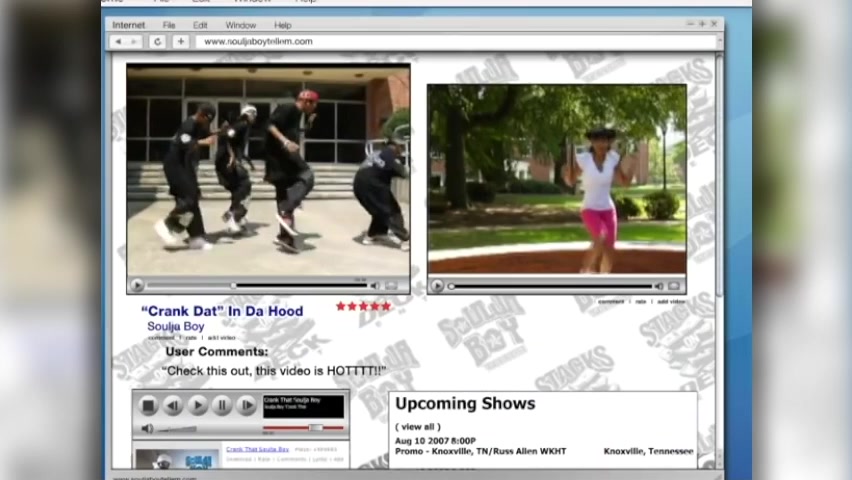Mute the right video's speaker icon
852x480 pixels.
click(659, 286)
